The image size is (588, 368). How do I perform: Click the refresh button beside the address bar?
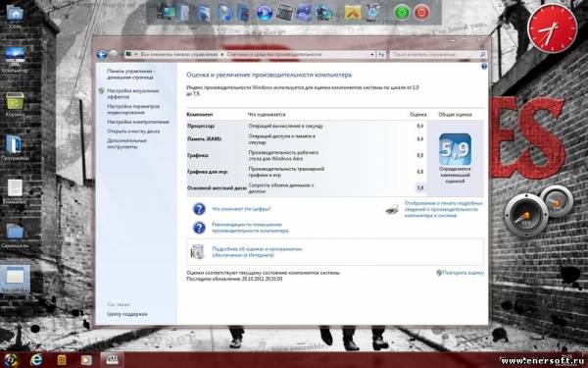tap(381, 54)
